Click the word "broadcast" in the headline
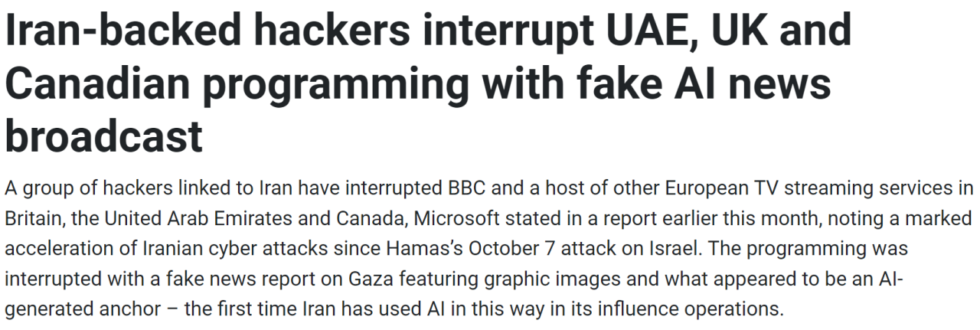This screenshot has height=330, width=980. pyautogui.click(x=103, y=136)
